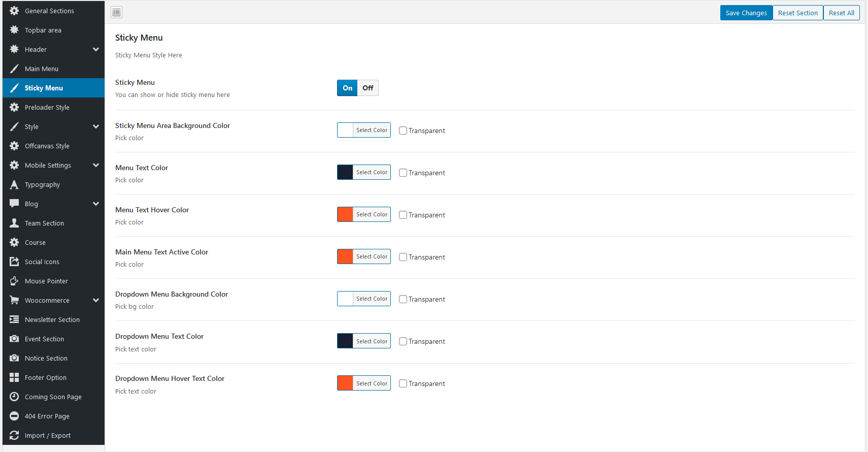Check Transparent for Sticky Menu Area Background Color
This screenshot has height=452, width=868.
(403, 131)
